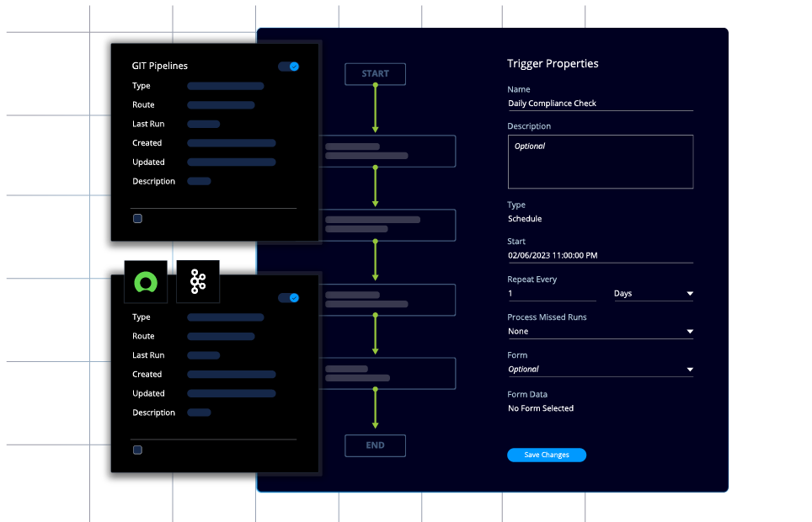Click the Start date time field
Image resolution: width=812 pixels, height=522 pixels.
point(600,255)
